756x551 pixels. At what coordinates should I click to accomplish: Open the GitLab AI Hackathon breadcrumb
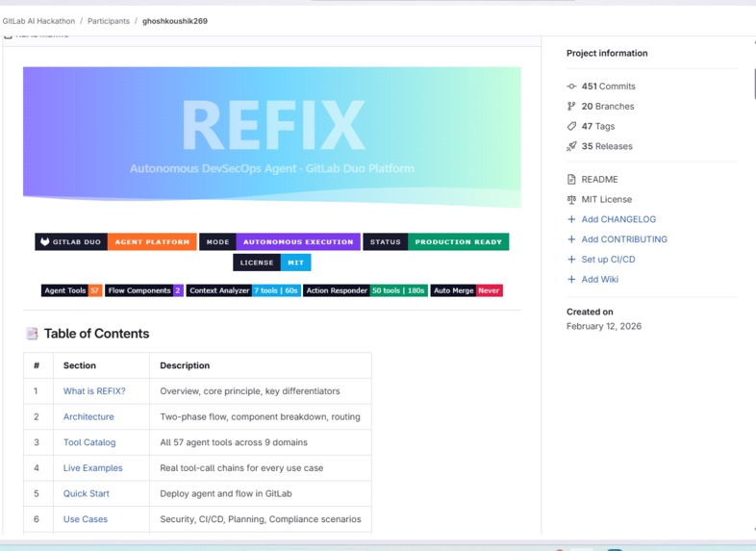click(38, 21)
